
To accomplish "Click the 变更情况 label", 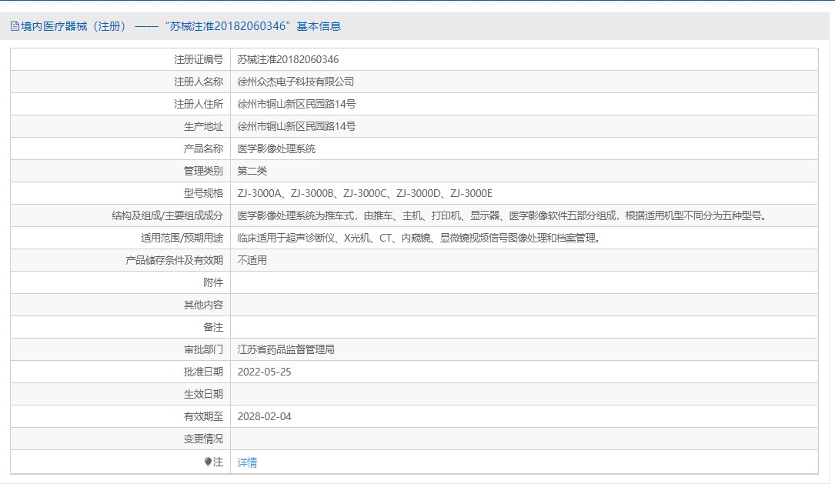I will (x=203, y=439).
